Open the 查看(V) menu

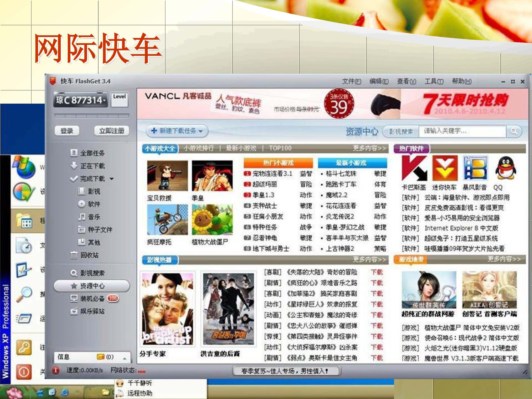406,81
